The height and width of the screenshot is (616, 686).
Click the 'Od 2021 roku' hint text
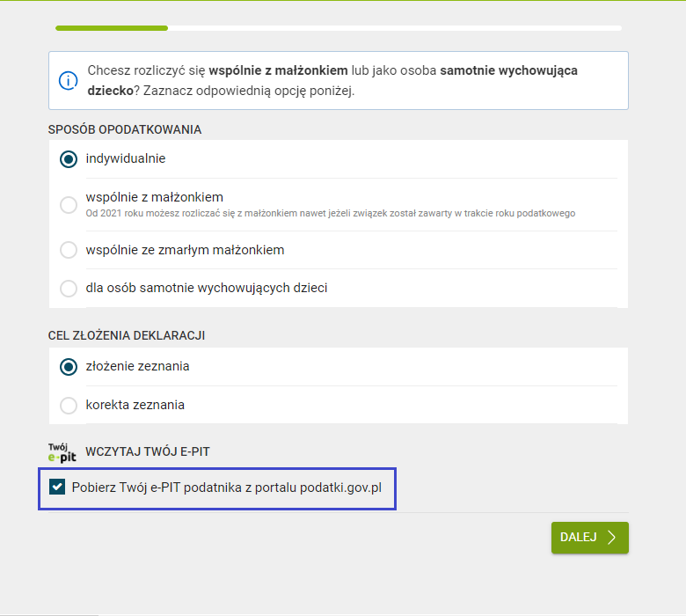click(331, 214)
